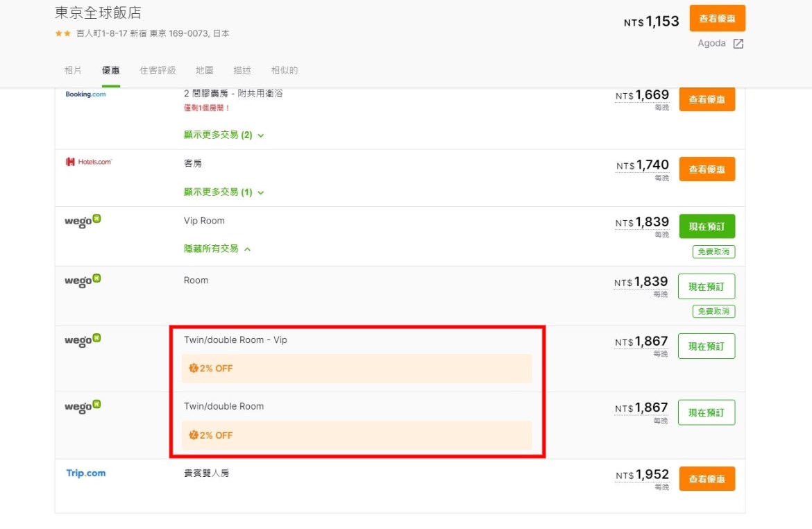The height and width of the screenshot is (529, 812).
Task: Expand 顯示更多交易 (1) under Hotels.com
Action: pos(223,192)
